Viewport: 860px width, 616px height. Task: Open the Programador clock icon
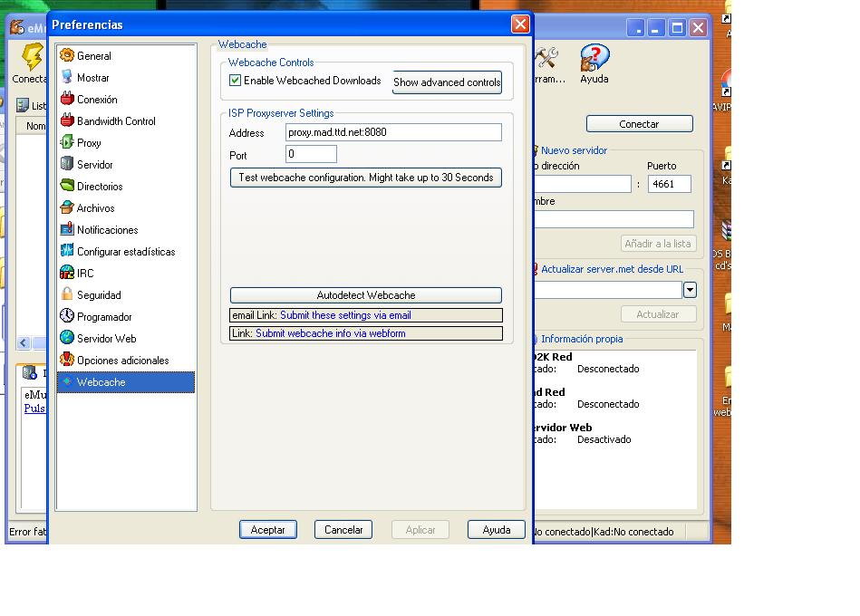coord(67,316)
